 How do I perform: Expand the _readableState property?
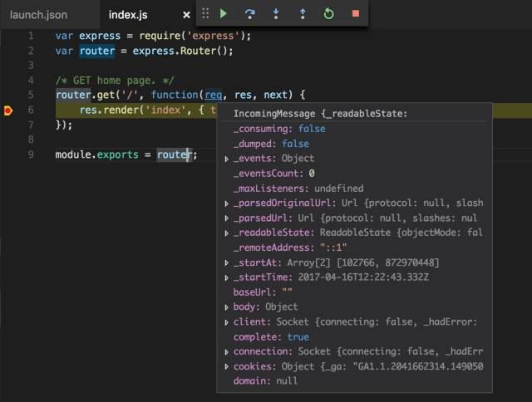click(227, 233)
